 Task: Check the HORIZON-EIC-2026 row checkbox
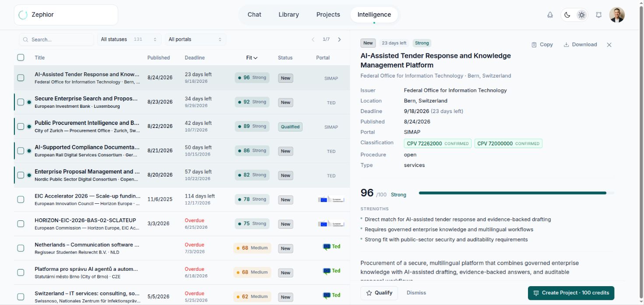(x=21, y=223)
